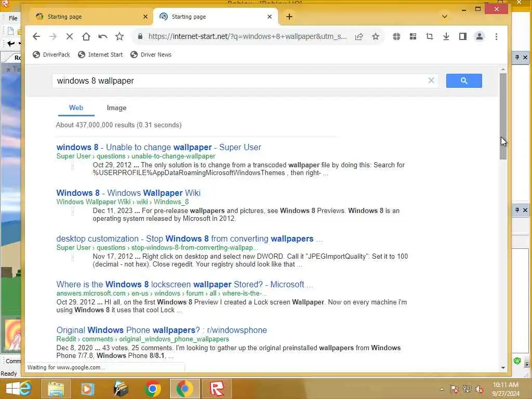This screenshot has width=532, height=399.
Task: Stop page loading with the X button
Action: 70,36
